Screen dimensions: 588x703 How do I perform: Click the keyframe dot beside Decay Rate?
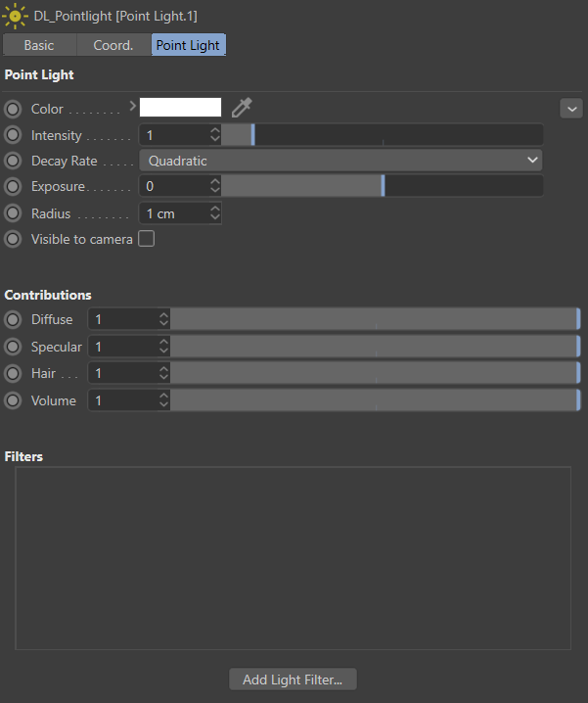pyautogui.click(x=13, y=161)
